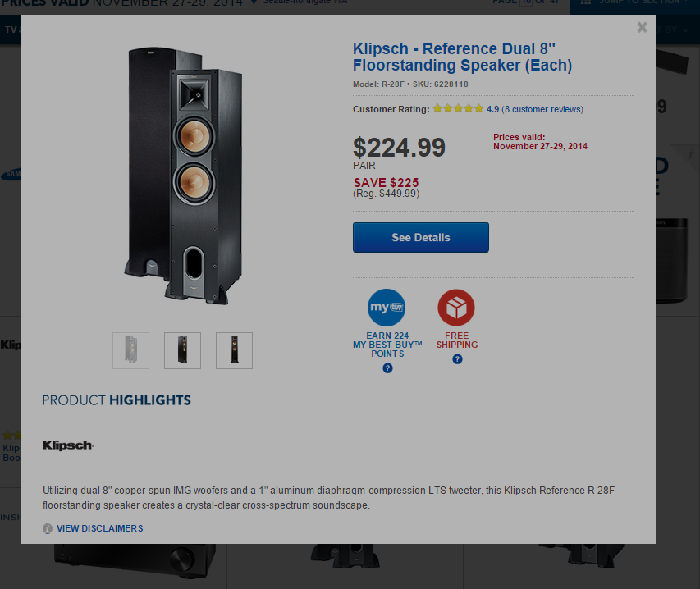Image resolution: width=700 pixels, height=589 pixels.
Task: Click the My Best Buy points icon
Action: [x=387, y=308]
